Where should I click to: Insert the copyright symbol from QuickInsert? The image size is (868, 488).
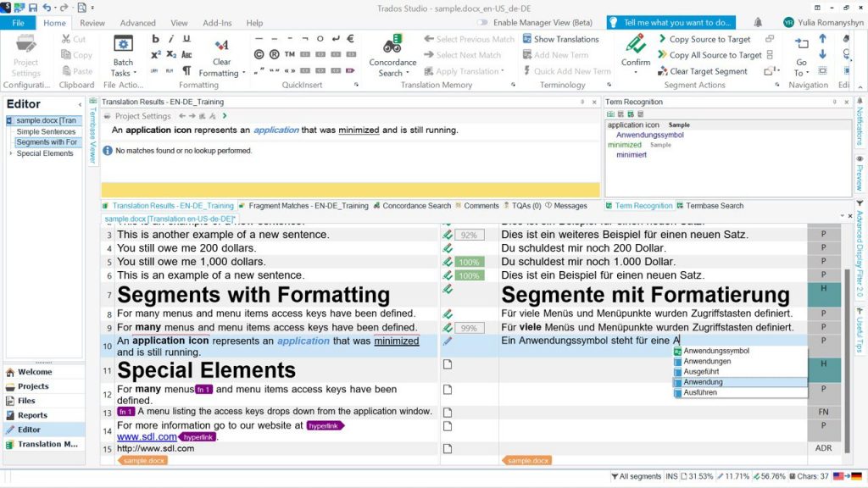pyautogui.click(x=259, y=54)
